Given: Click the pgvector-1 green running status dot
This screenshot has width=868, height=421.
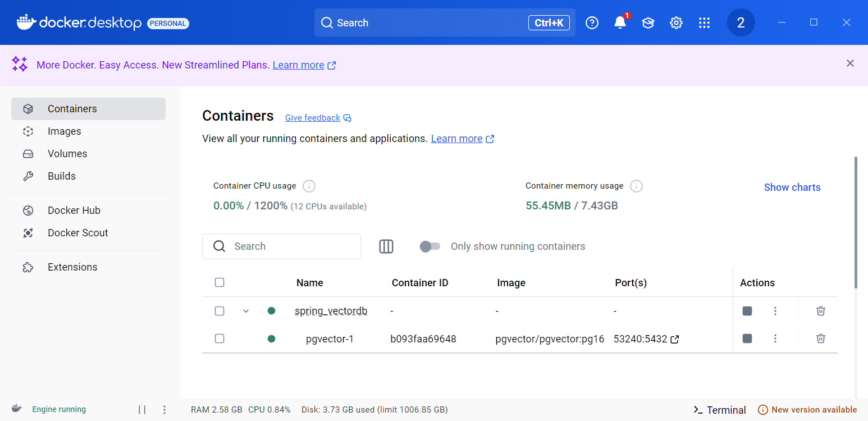Looking at the screenshot, I should (x=272, y=338).
